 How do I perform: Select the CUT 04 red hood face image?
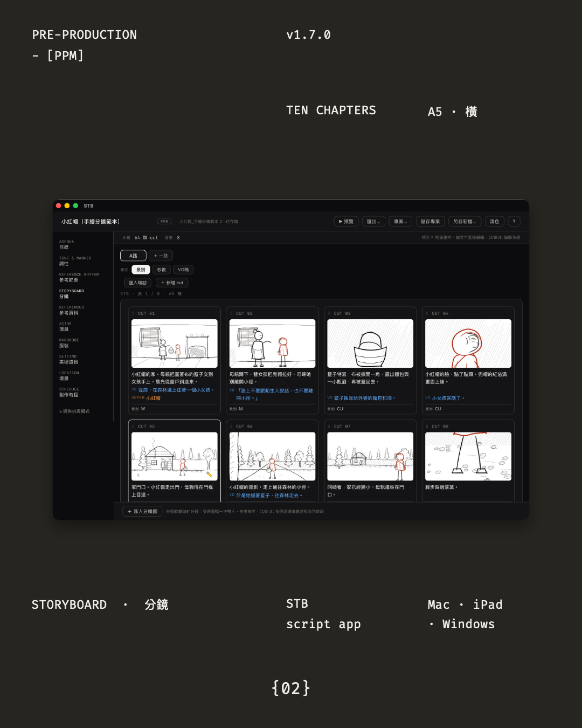click(468, 344)
